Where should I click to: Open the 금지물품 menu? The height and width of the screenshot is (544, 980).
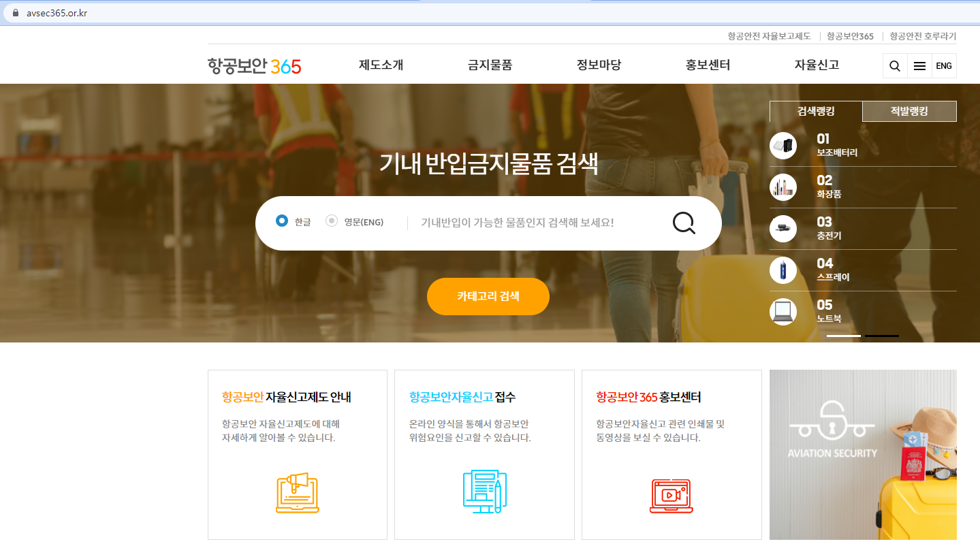[490, 65]
